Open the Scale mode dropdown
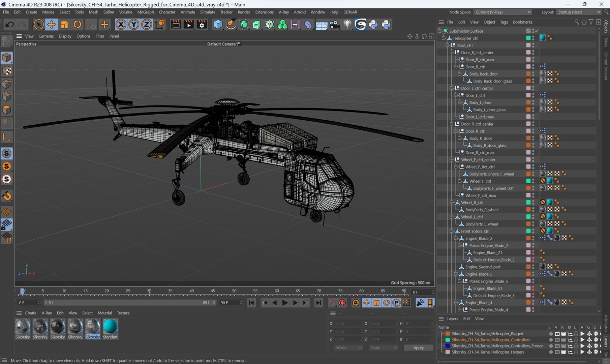 click(x=383, y=347)
